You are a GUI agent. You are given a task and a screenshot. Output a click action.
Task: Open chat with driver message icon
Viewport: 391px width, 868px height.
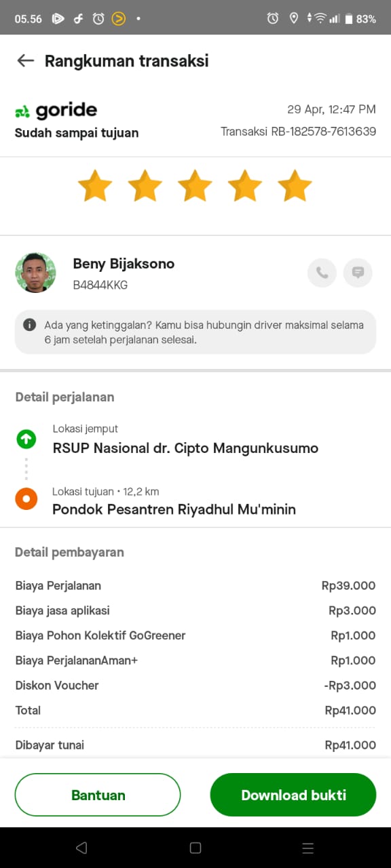[358, 273]
